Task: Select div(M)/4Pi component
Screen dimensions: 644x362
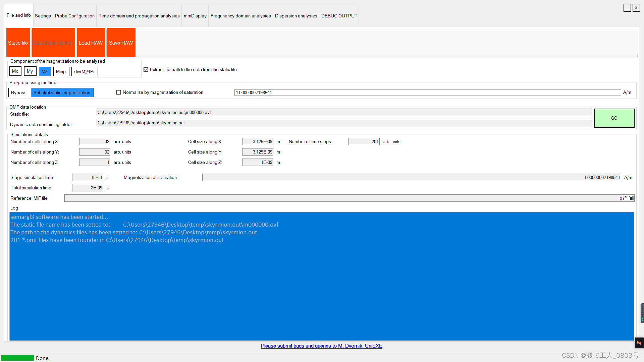Action: 85,71
